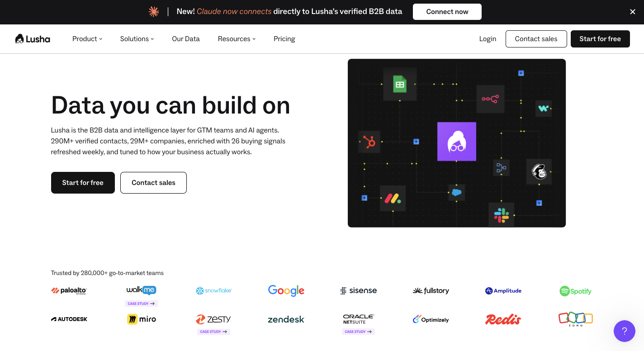
Task: Click the Autodesk logo
Action: click(69, 319)
